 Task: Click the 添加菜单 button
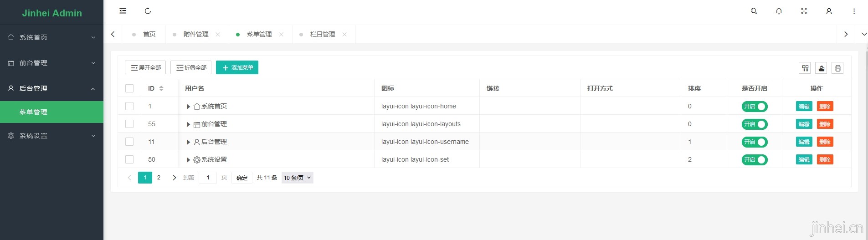237,67
